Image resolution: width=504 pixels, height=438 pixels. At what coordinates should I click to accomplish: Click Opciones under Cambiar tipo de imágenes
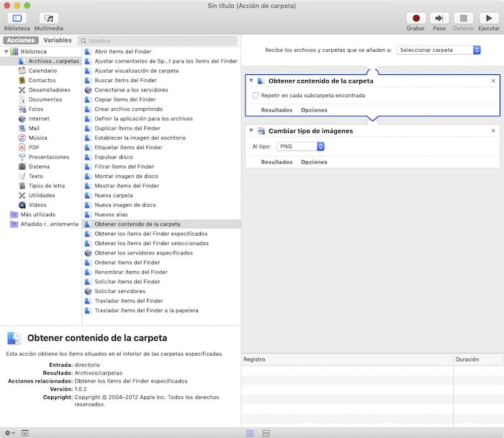coord(314,162)
